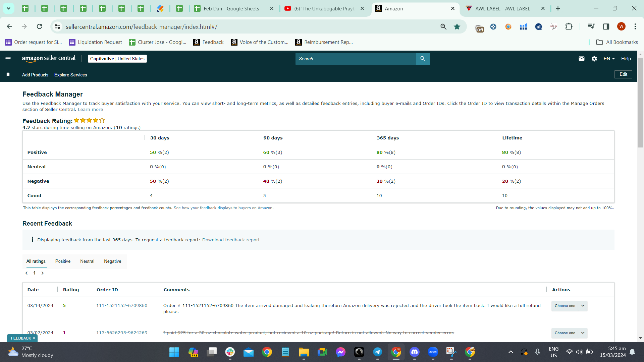Open order ID 113-5626295-9624269
Viewport: 644px width, 362px height.
point(122,333)
